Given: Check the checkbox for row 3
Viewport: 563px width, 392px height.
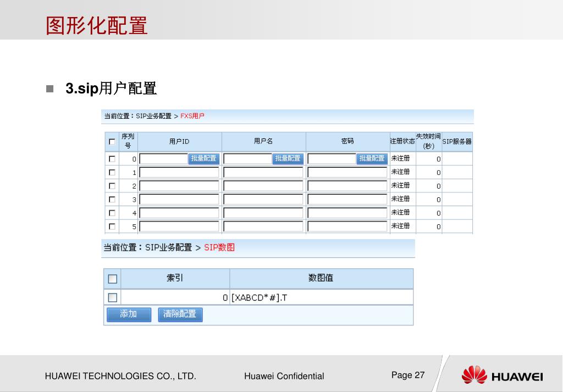Looking at the screenshot, I should coord(112,199).
